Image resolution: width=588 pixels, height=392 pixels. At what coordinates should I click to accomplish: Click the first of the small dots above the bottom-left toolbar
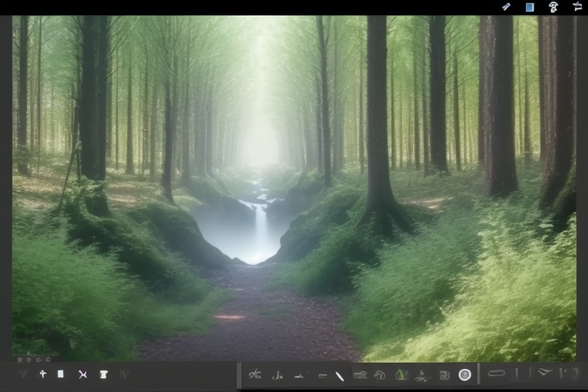[21, 359]
